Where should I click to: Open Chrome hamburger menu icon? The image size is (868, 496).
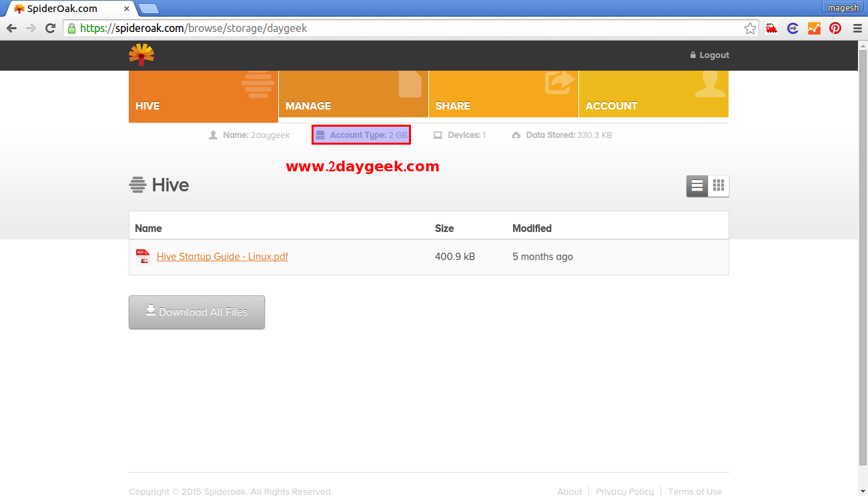tap(857, 28)
